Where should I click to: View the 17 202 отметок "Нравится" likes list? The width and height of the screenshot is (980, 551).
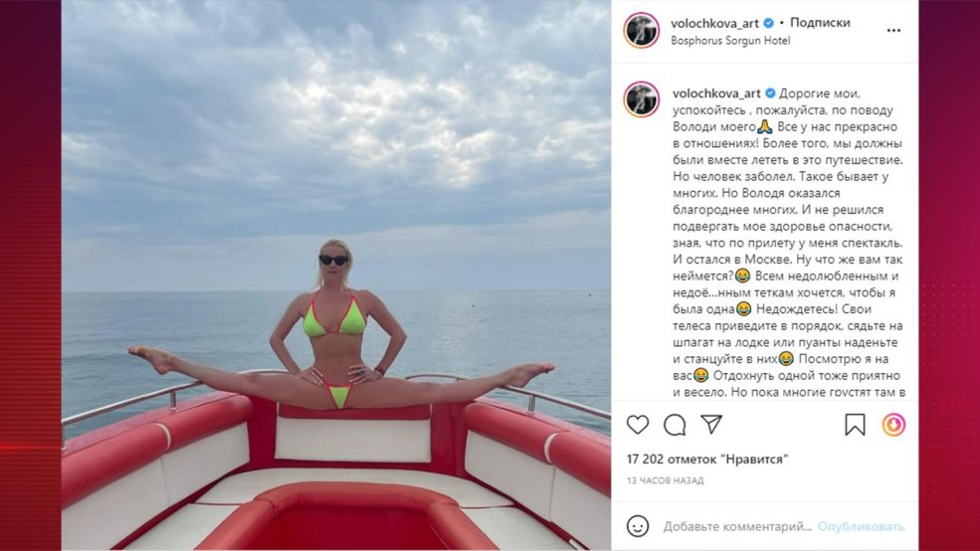706,459
